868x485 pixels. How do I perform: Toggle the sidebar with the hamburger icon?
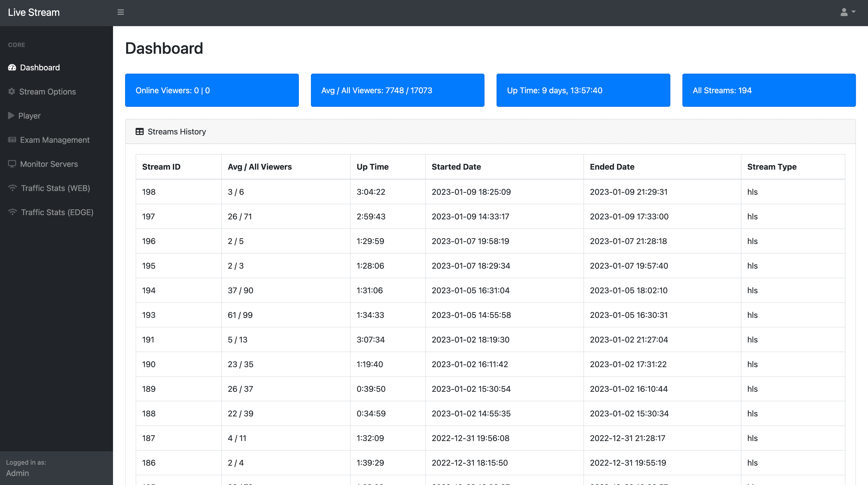(120, 12)
